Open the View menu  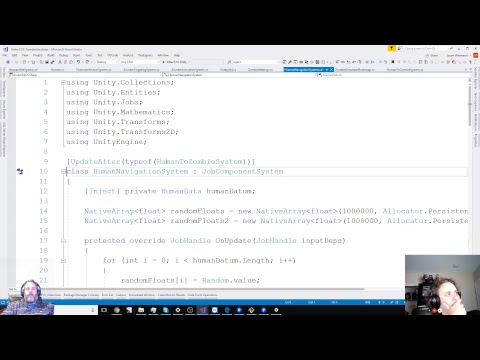[25, 55]
